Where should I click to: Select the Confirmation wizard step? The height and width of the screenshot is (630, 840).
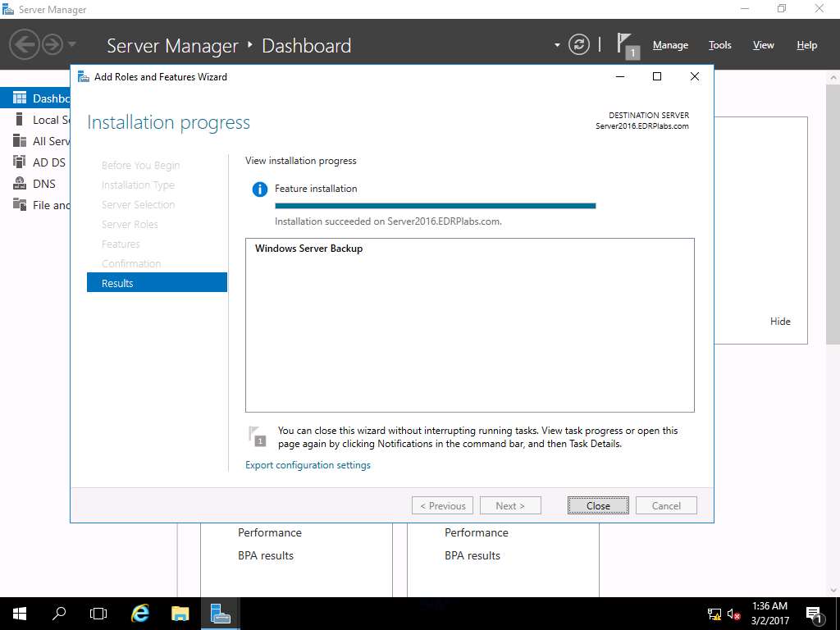coord(131,263)
